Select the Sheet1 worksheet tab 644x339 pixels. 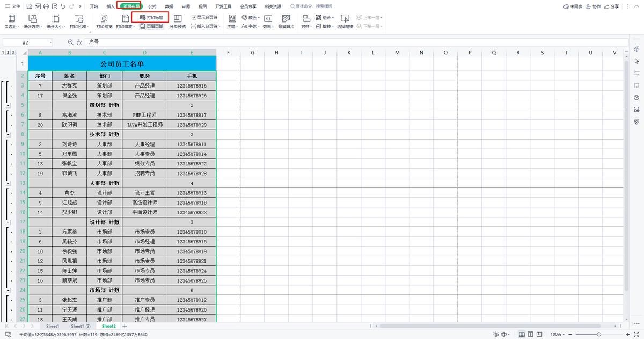click(53, 326)
